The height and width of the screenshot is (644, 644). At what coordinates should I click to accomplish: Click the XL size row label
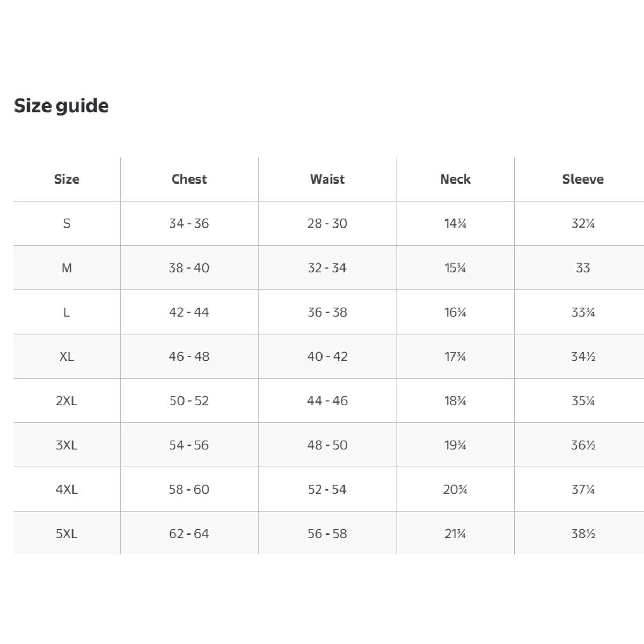67,356
